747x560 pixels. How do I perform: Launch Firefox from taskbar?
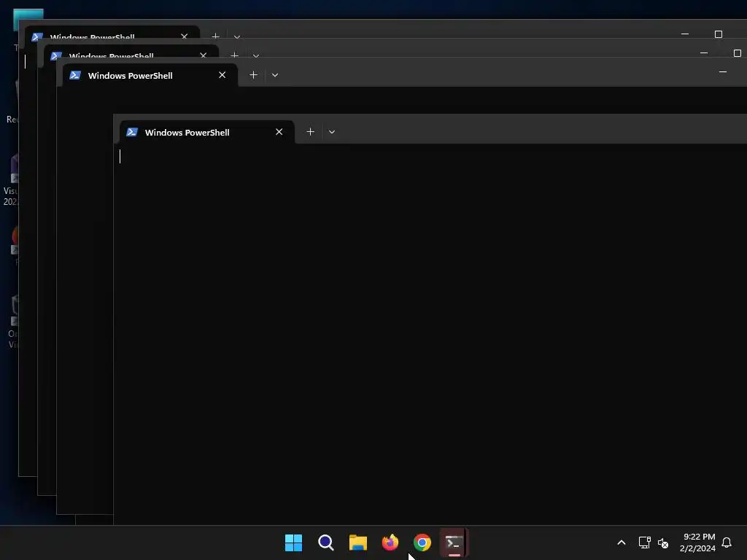[390, 542]
